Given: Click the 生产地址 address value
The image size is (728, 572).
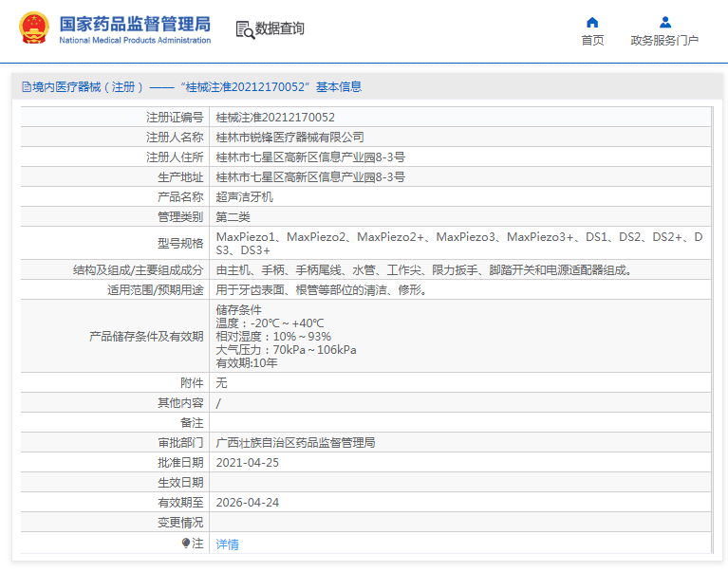Looking at the screenshot, I should pos(310,177).
